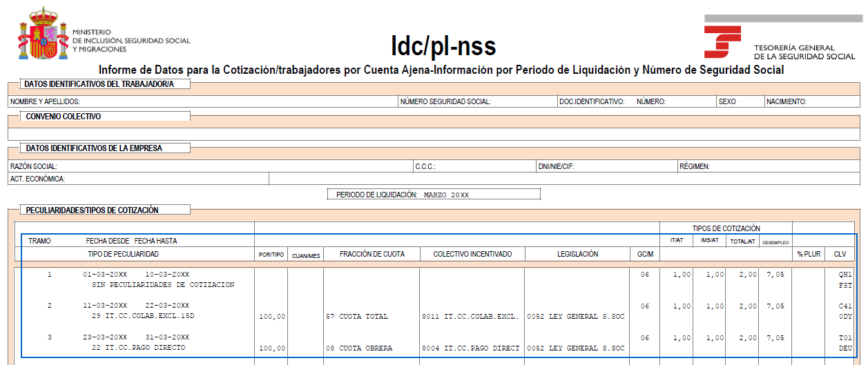Click the '01-03-20XX' start date of tramo 1
This screenshot has width=868, height=365.
(x=105, y=275)
